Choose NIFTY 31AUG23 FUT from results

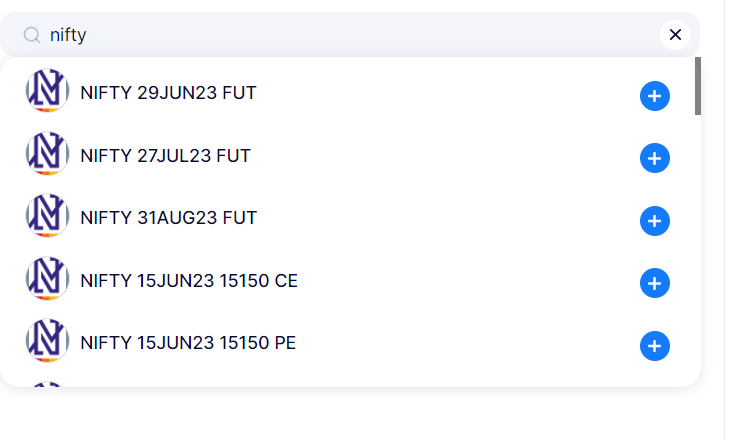pyautogui.click(x=168, y=217)
